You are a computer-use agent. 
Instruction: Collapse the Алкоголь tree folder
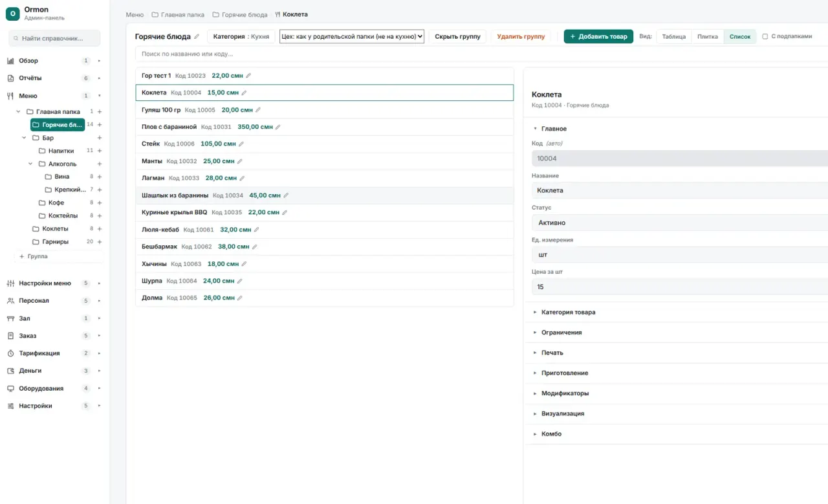pos(30,164)
